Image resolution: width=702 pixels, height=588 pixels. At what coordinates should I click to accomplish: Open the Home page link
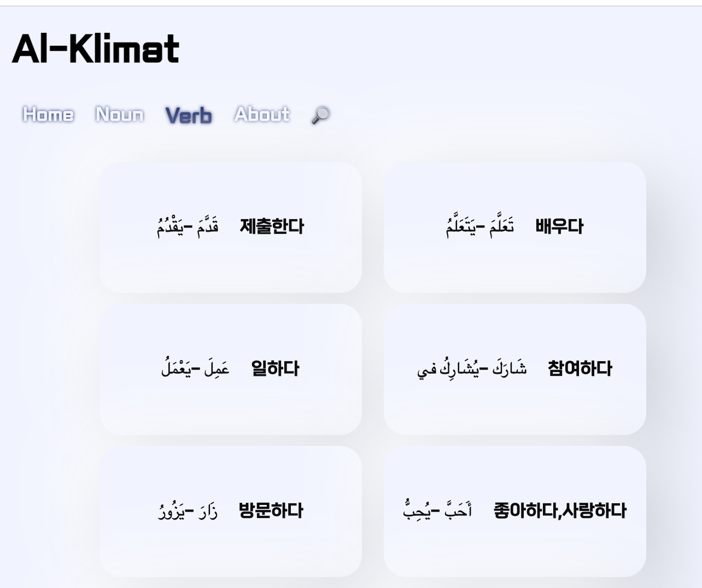tap(48, 115)
